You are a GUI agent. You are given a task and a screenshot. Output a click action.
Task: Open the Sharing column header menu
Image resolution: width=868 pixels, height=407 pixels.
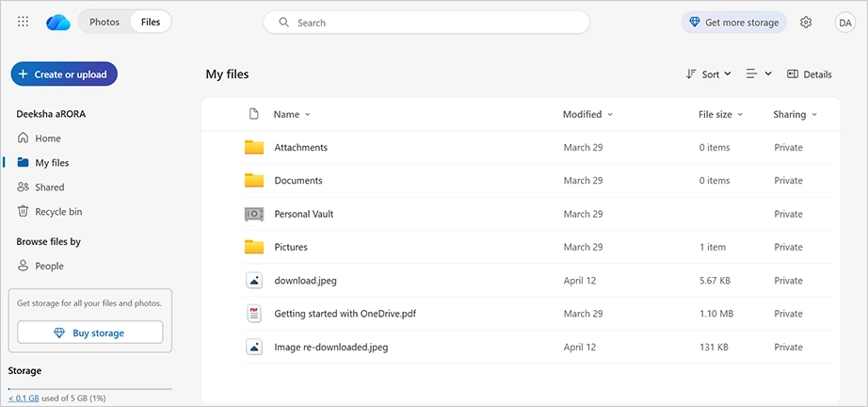795,115
